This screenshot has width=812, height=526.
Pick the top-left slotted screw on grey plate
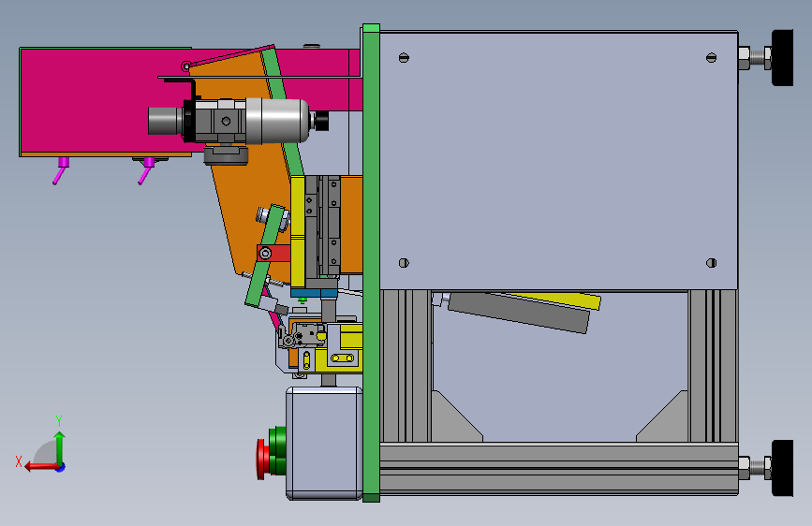tap(404, 58)
